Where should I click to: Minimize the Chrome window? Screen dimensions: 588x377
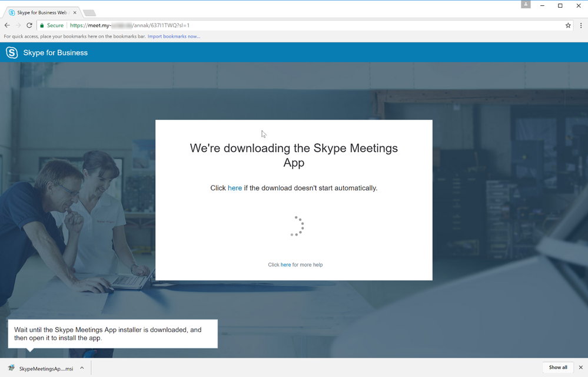[542, 6]
